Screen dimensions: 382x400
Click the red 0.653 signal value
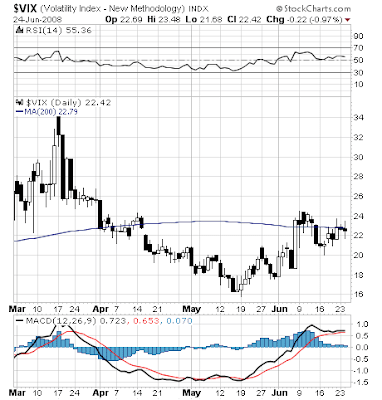147,321
